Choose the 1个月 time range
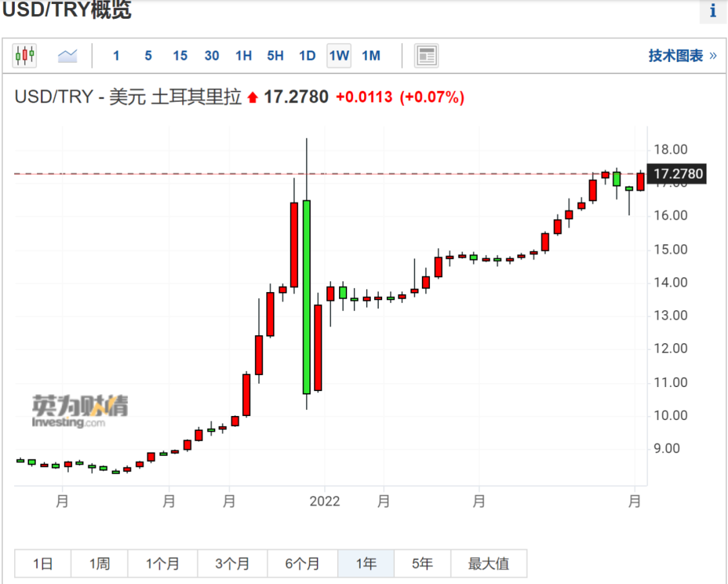Viewport: 728px width, 584px height. pyautogui.click(x=162, y=564)
